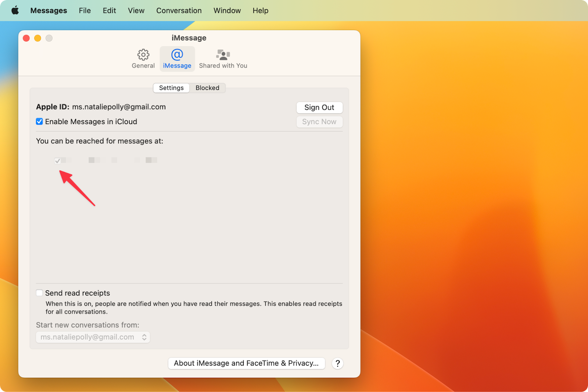Uncheck the first reachable address checkbox
This screenshot has height=392, width=588.
[x=58, y=160]
